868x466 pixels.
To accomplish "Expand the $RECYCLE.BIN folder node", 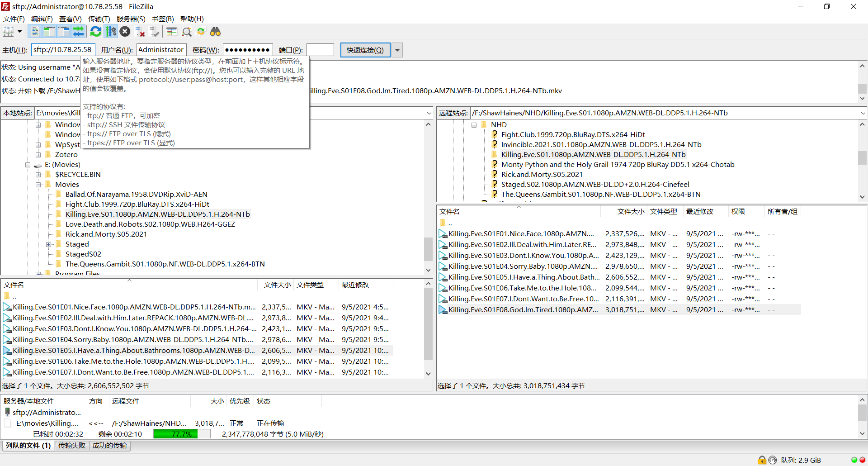I will pos(38,175).
